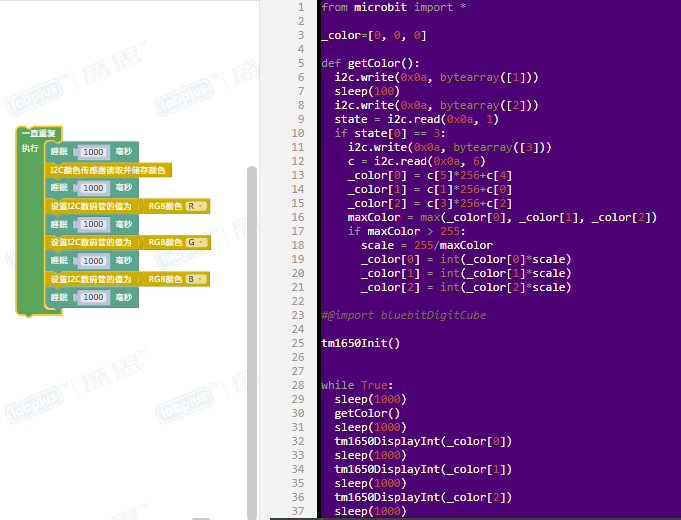
Task: Select the 一直重复 forever loop block header
Action: (40, 133)
